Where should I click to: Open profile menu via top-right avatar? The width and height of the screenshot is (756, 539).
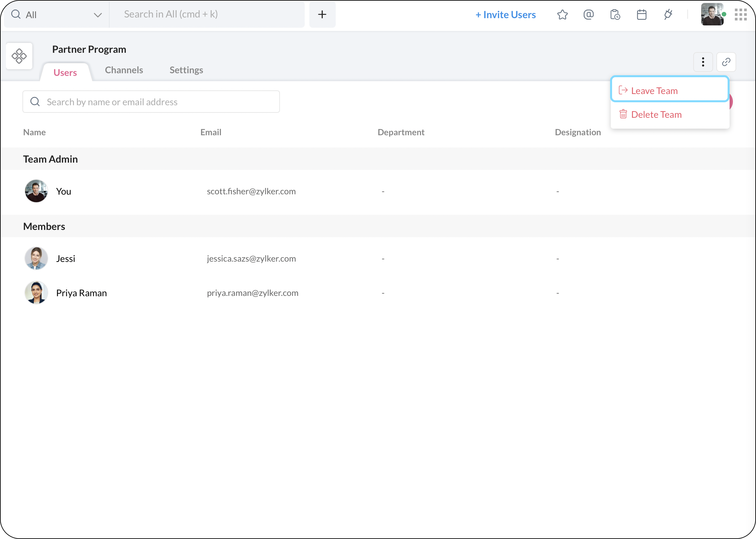712,15
